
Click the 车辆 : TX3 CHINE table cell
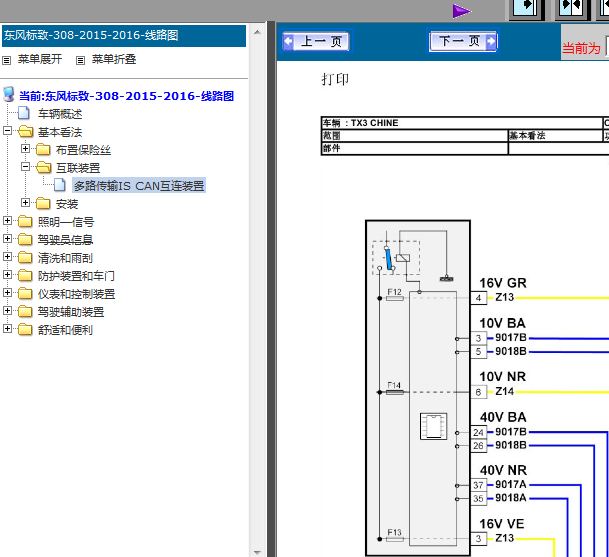(x=462, y=123)
